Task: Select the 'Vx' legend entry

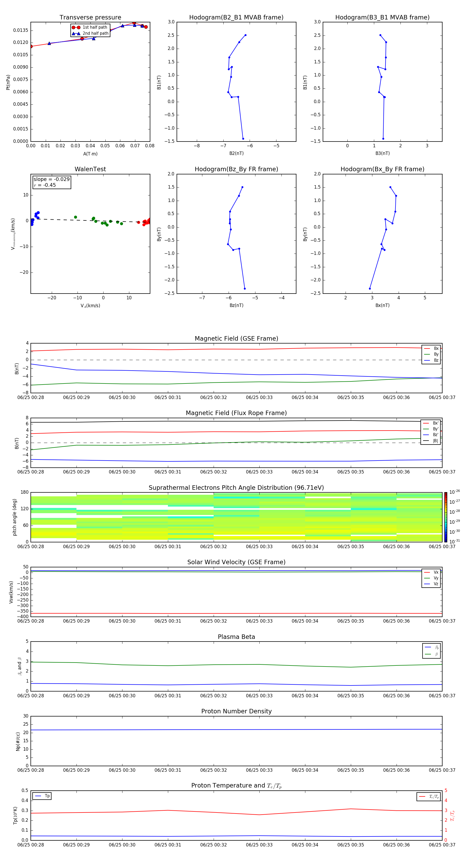Action: click(431, 572)
